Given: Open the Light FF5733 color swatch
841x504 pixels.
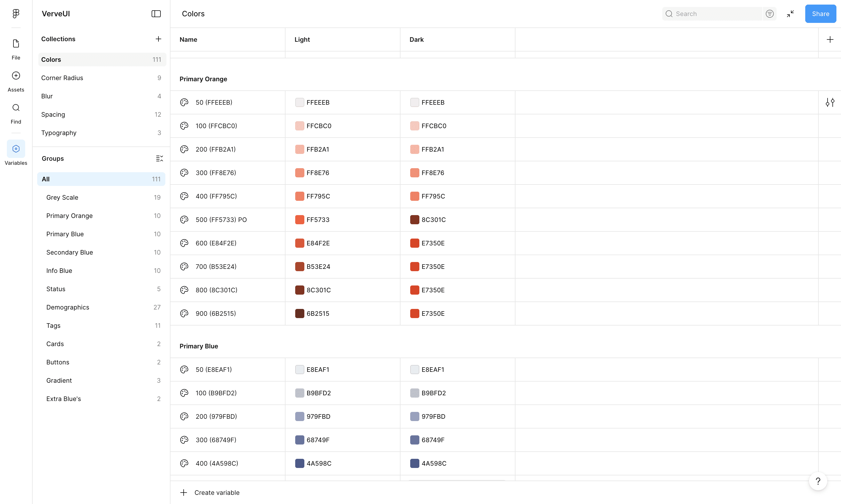Looking at the screenshot, I should (x=299, y=220).
